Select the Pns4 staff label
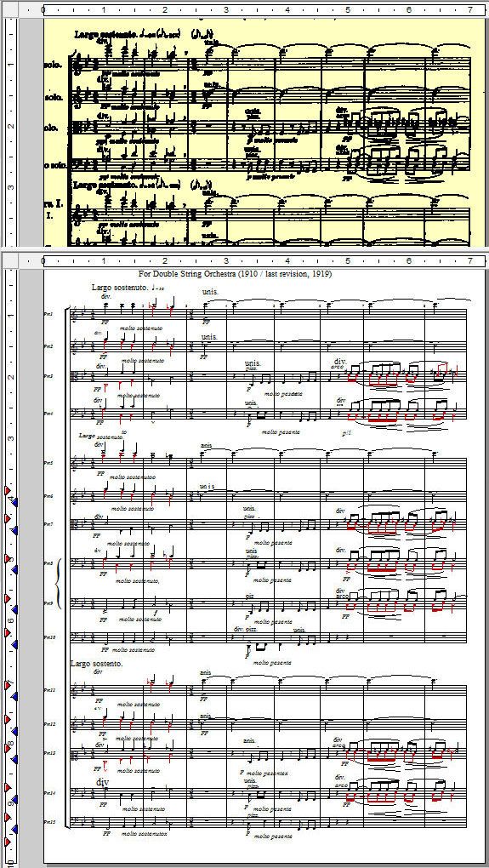This screenshot has width=489, height=868. [x=48, y=413]
